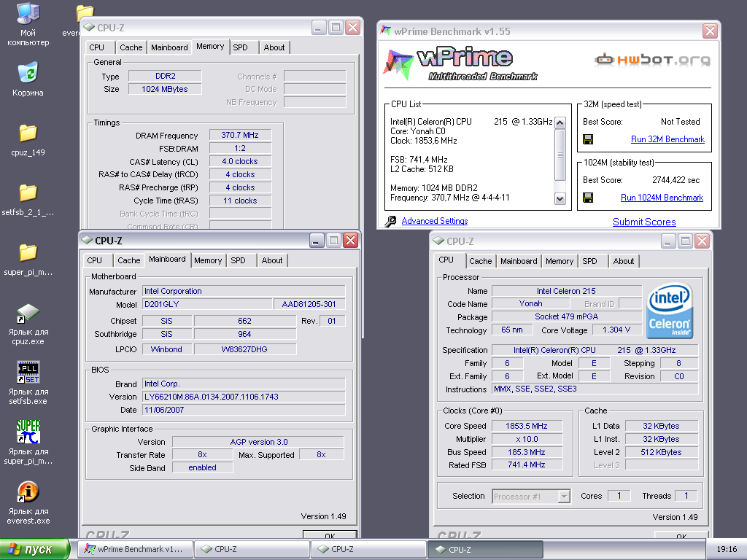
Task: Click OK button in CPU-Z CPU window
Action: tap(681, 536)
